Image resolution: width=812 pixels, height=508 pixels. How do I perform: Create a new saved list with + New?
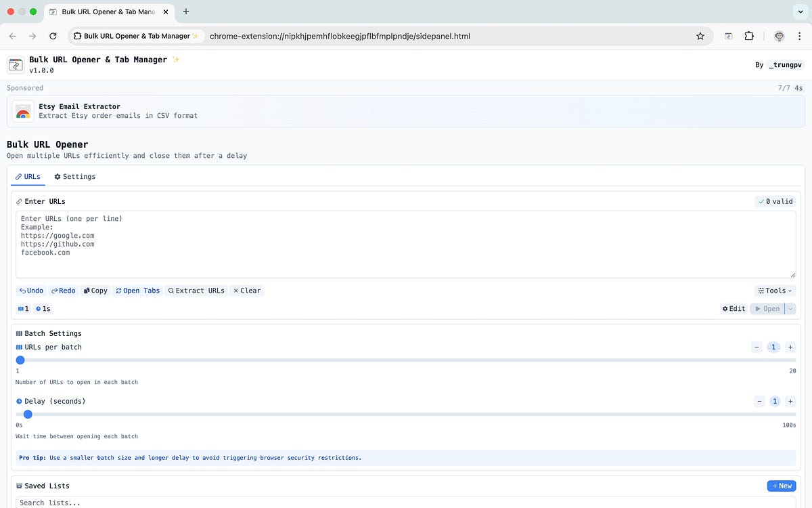781,486
